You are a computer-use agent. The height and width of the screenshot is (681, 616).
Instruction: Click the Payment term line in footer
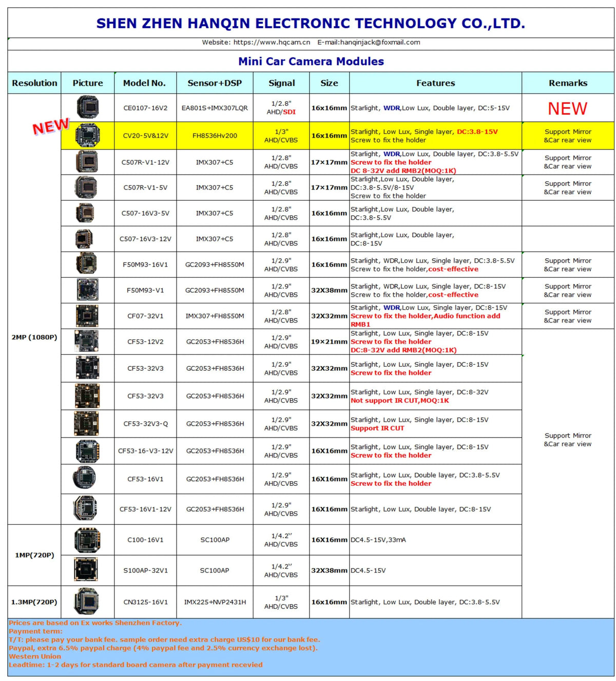tap(35, 631)
